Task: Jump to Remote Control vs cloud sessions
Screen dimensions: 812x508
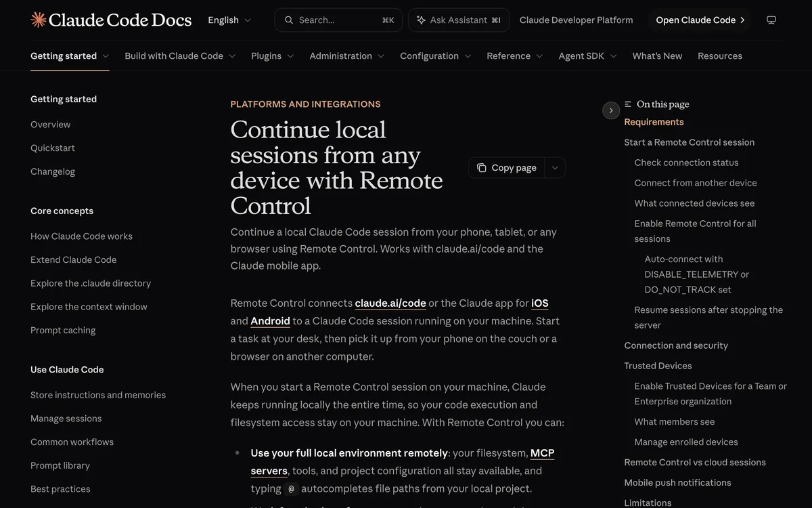Action: point(695,463)
